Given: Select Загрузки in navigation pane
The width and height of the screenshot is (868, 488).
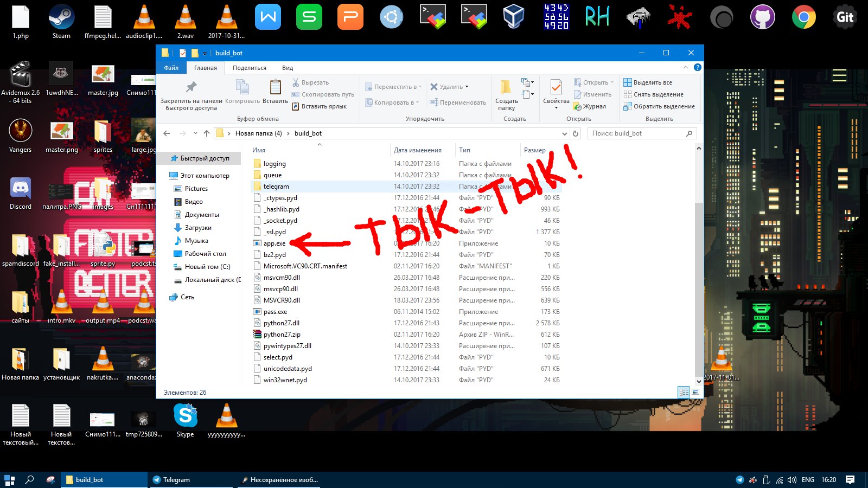Looking at the screenshot, I should [193, 228].
